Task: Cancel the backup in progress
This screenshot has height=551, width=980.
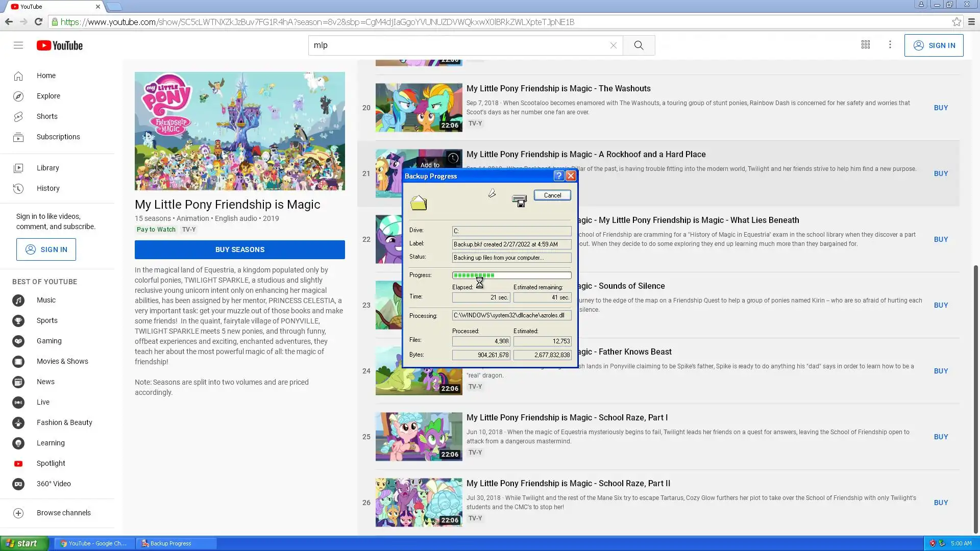Action: tap(552, 195)
